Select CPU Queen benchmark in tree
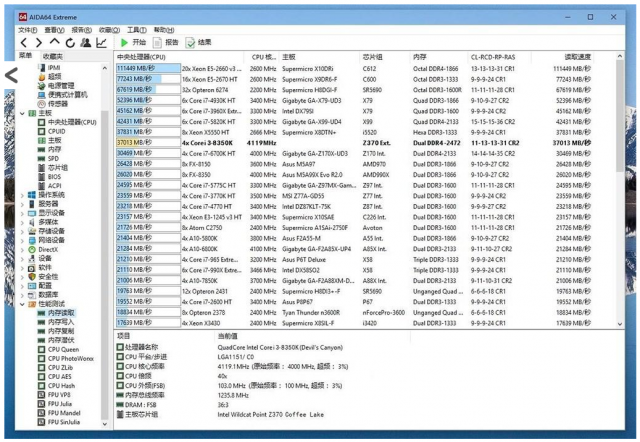 (x=64, y=348)
